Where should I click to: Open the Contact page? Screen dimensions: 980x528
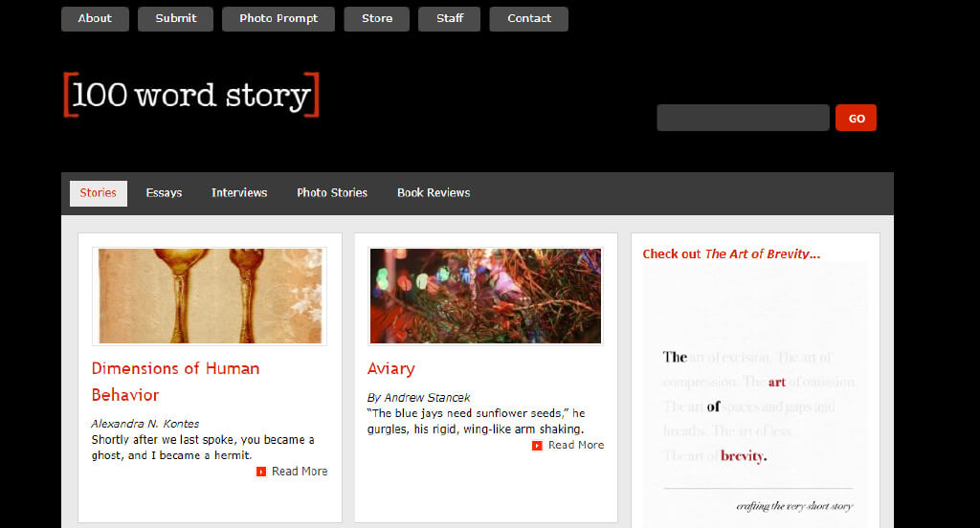[528, 19]
